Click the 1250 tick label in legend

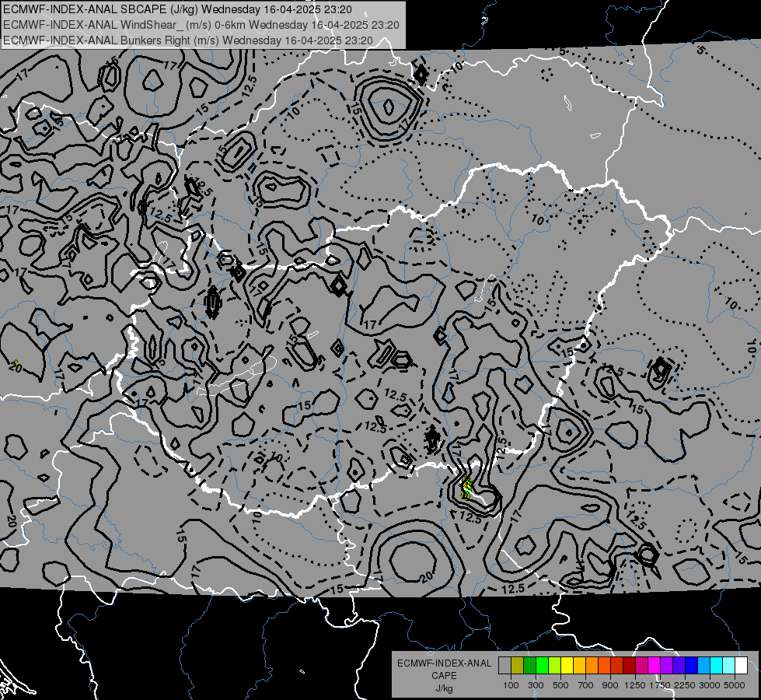pyautogui.click(x=635, y=685)
